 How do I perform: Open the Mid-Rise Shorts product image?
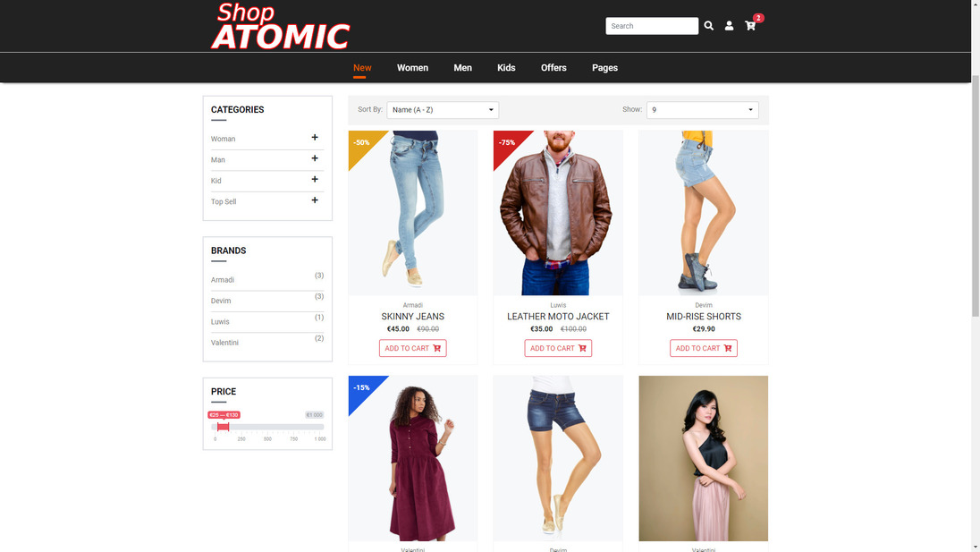click(x=703, y=213)
